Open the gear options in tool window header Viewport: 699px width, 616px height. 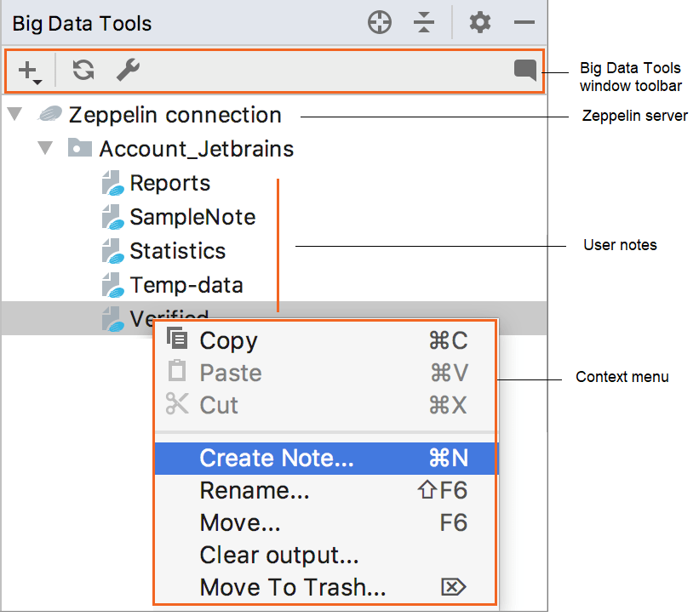pyautogui.click(x=480, y=23)
